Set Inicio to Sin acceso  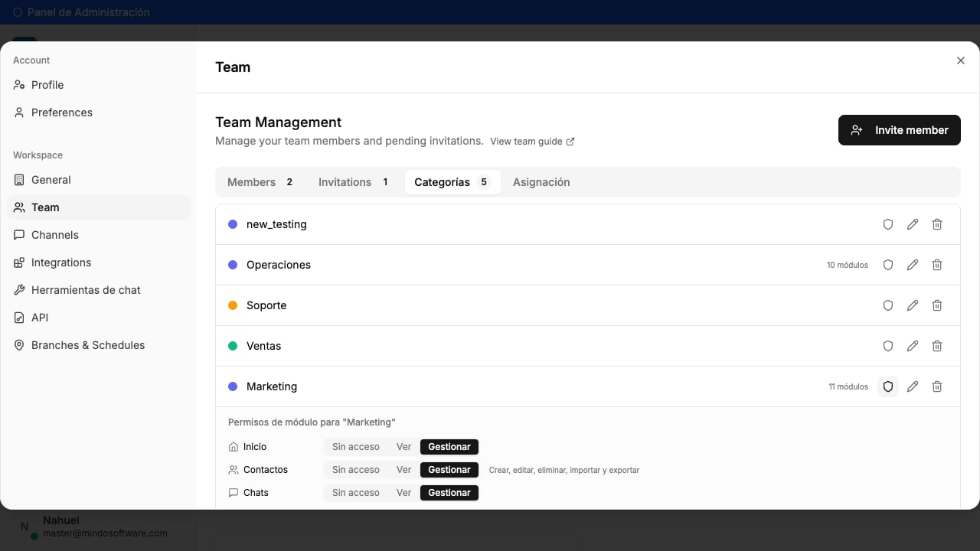[x=356, y=447]
